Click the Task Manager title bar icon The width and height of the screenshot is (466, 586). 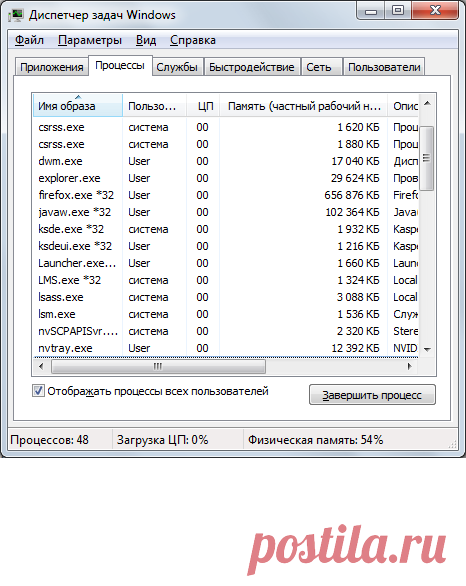pos(16,15)
